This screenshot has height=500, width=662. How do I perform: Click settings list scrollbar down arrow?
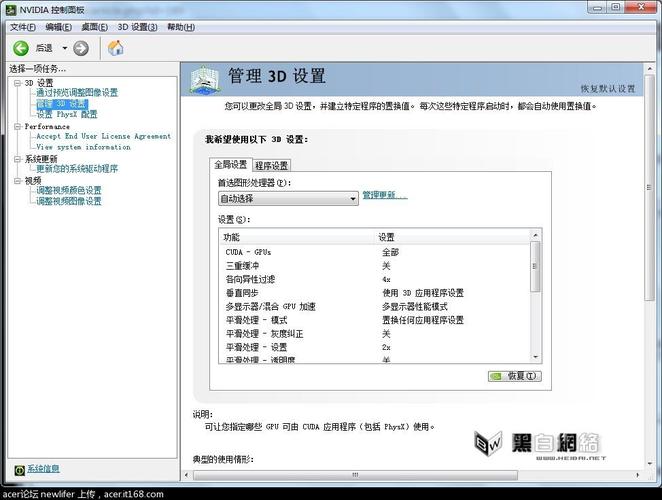coord(535,358)
